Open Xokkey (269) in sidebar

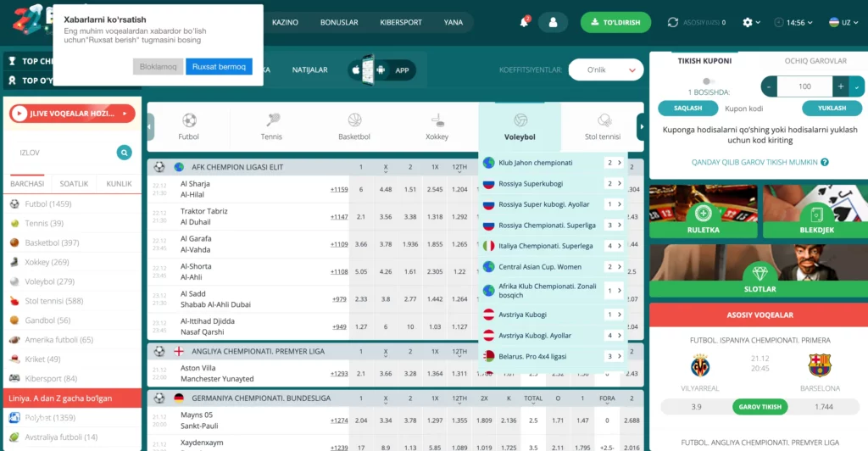[x=72, y=262]
